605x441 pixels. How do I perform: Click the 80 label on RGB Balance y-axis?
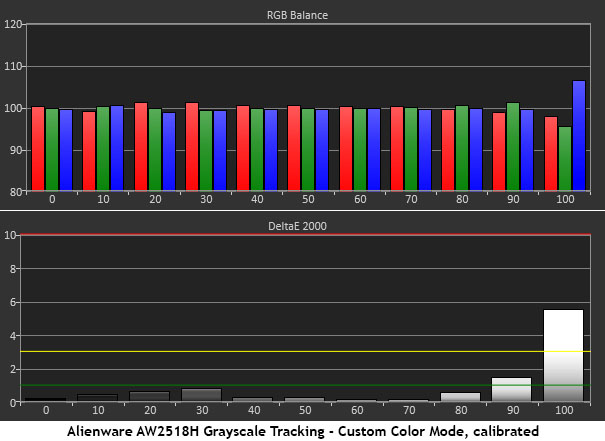pyautogui.click(x=16, y=192)
